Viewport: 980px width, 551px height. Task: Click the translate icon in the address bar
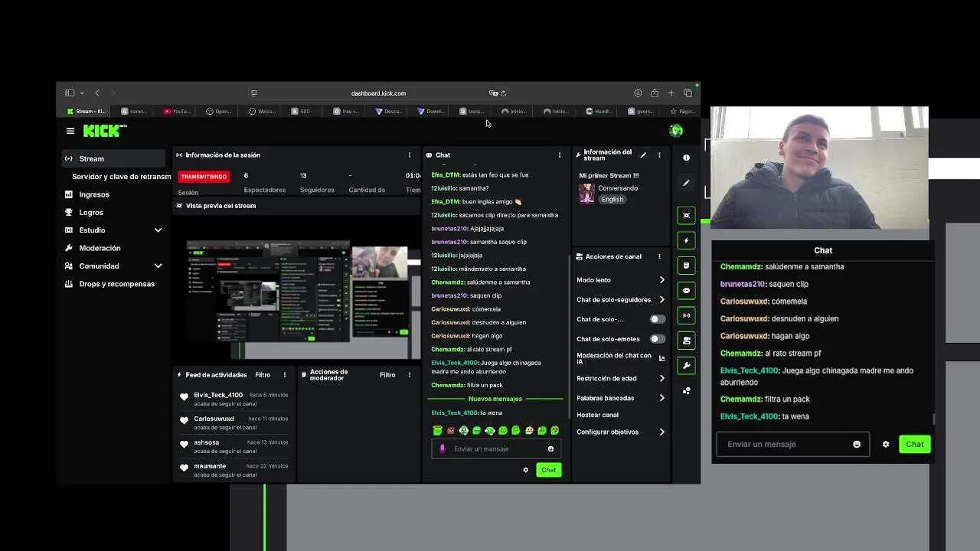pos(493,93)
